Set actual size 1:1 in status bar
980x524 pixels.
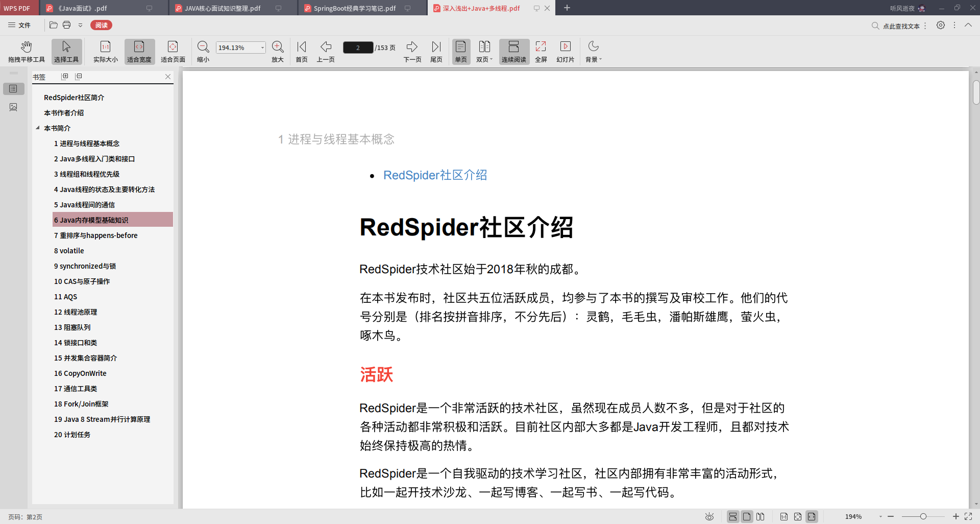[x=784, y=517]
